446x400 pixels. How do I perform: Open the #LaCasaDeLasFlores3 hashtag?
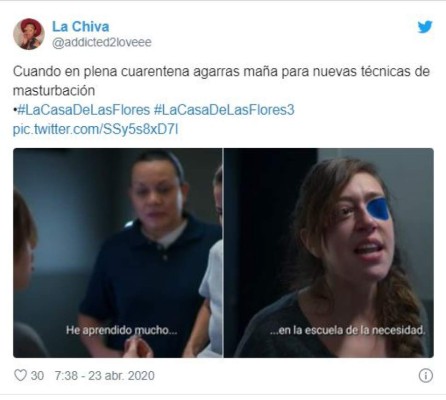point(224,110)
